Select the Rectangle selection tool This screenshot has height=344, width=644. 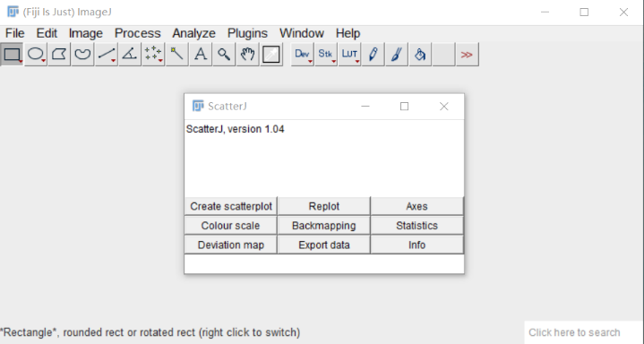pos(12,55)
